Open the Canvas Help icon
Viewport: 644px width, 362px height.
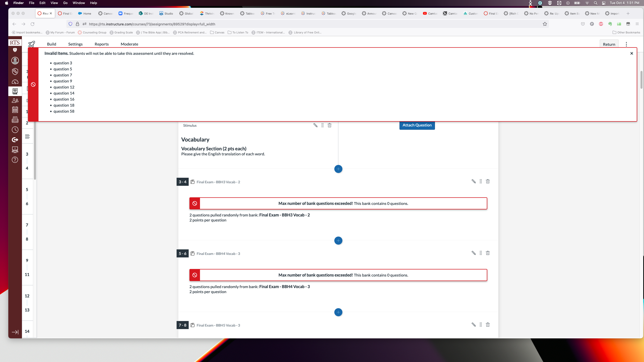15,160
